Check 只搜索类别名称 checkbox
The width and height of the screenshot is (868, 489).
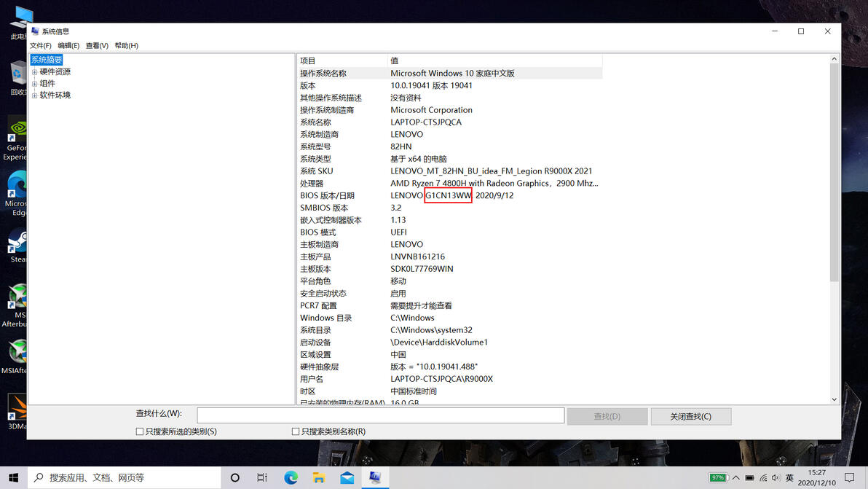[296, 431]
